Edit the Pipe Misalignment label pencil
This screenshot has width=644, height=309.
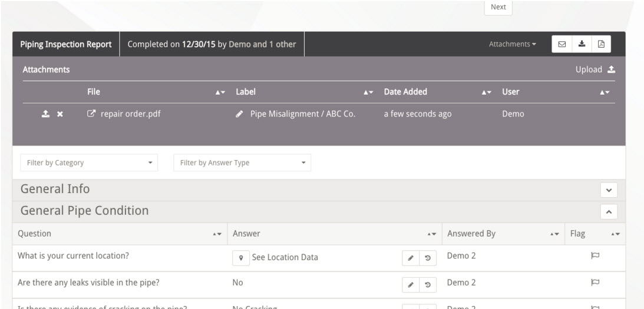click(x=239, y=114)
